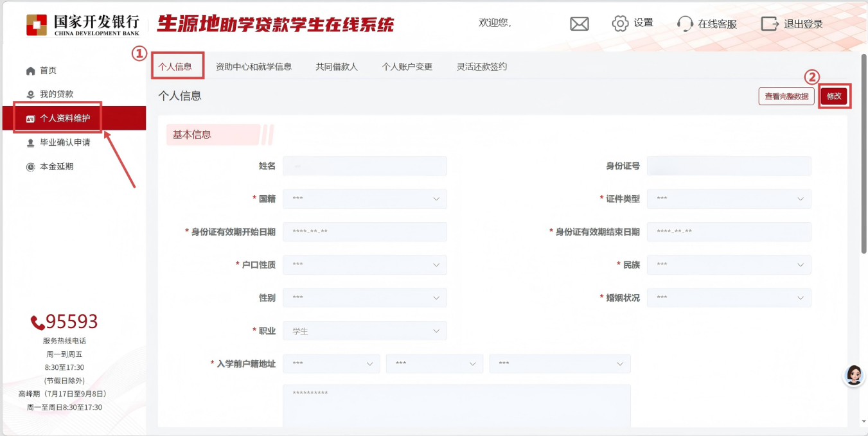Screen dimensions: 868x436
Task: Click the red 修改 button
Action: [834, 96]
